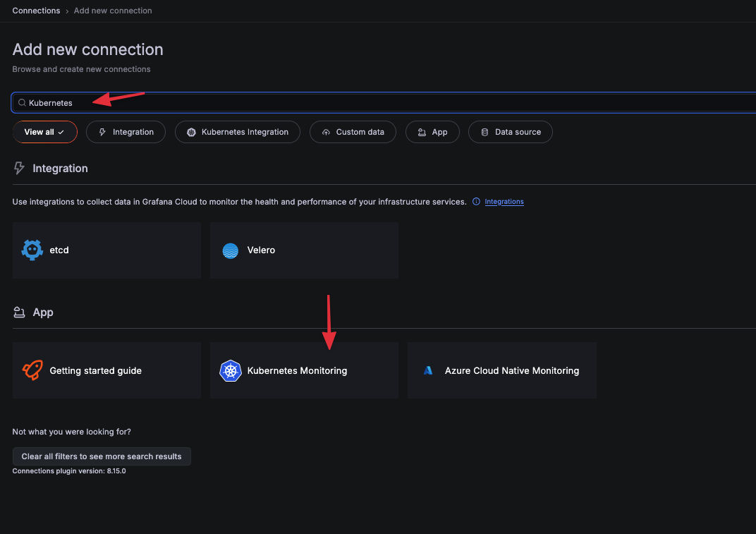The width and height of the screenshot is (756, 534).
Task: Click Clear all filters to see more results
Action: [x=102, y=456]
